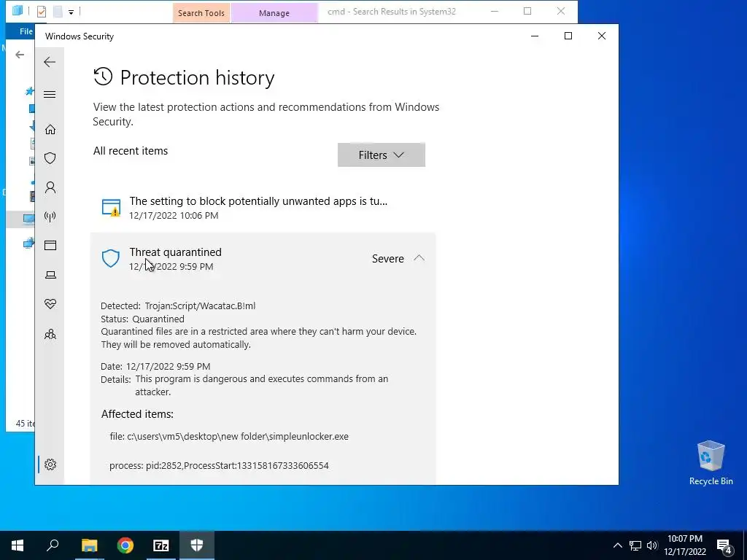Select detected threat name Trojan:Script/Wacatac.B!ml

coord(200,306)
